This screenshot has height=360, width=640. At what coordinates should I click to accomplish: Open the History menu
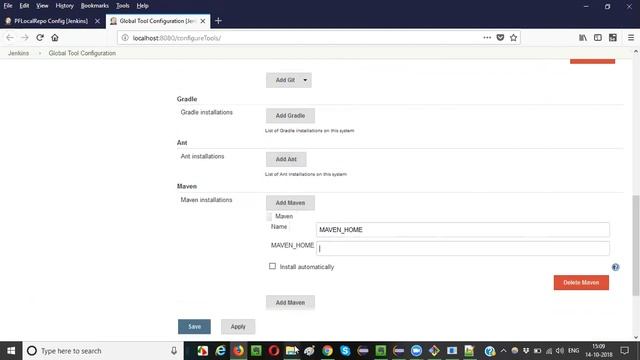(64, 6)
